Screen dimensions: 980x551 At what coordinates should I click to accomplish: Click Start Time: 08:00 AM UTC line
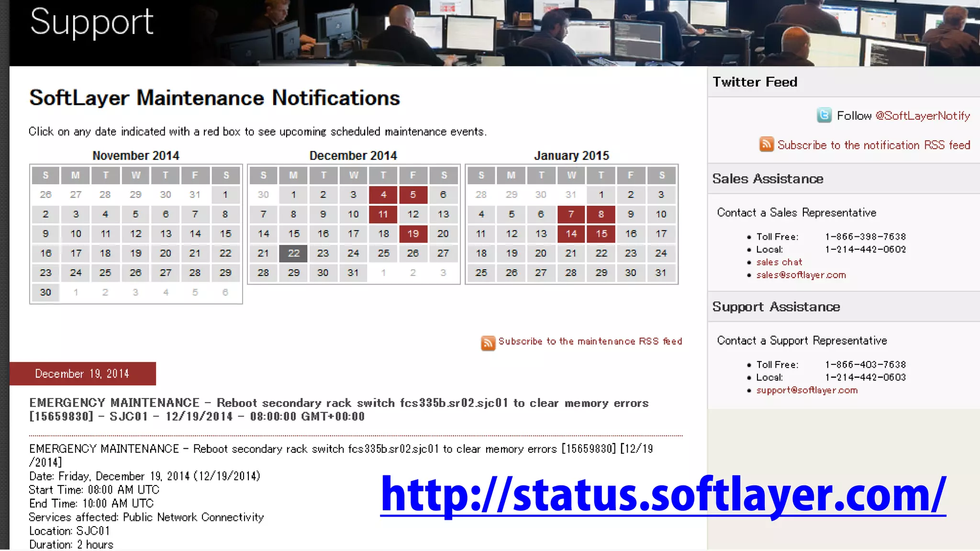pos(94,490)
